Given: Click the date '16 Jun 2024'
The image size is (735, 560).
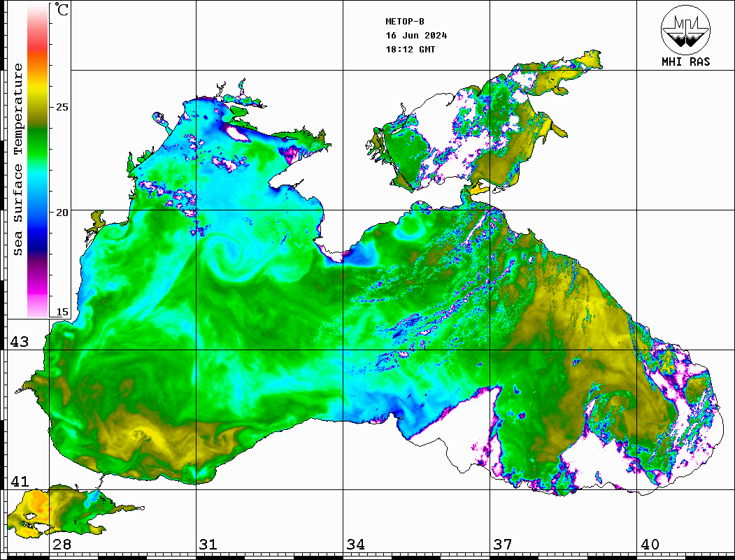Looking at the screenshot, I should pyautogui.click(x=416, y=36).
